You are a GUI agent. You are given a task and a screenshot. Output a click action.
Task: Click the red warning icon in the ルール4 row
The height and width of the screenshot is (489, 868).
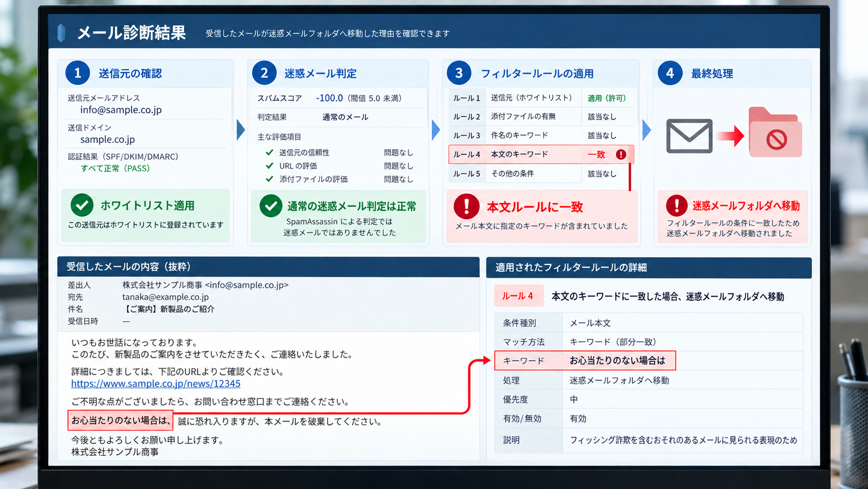620,154
